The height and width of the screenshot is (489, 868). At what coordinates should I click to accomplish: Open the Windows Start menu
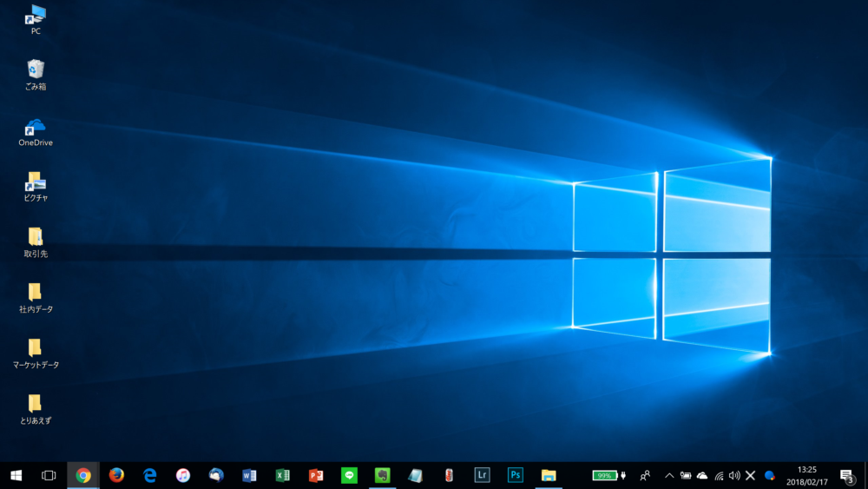tap(16, 475)
